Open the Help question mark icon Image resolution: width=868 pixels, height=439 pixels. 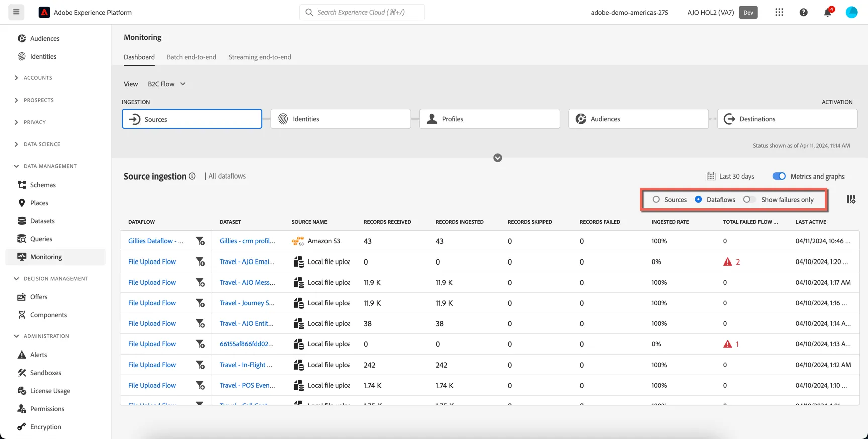pos(804,12)
